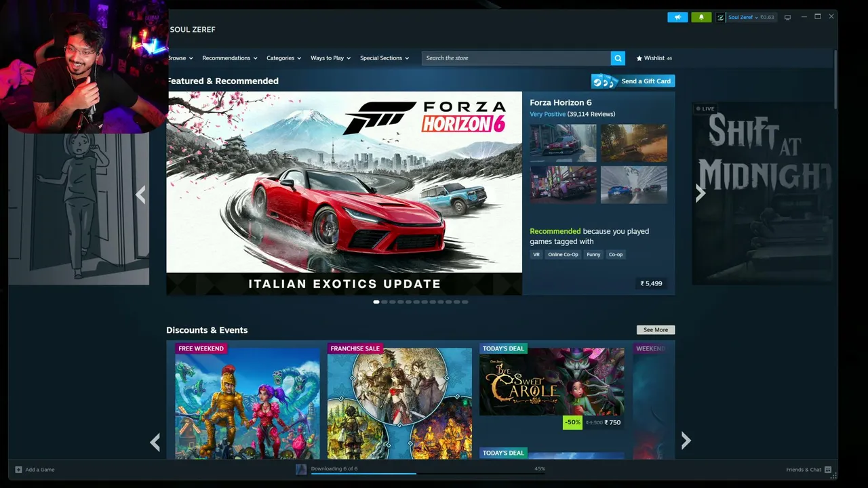This screenshot has width=868, height=488.
Task: Open the Categories dropdown
Action: (283, 58)
